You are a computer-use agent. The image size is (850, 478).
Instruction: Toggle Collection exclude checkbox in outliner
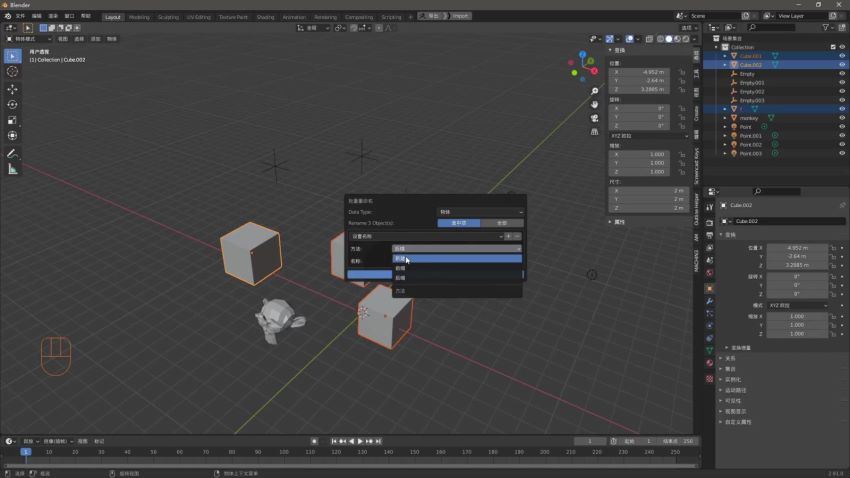click(833, 47)
